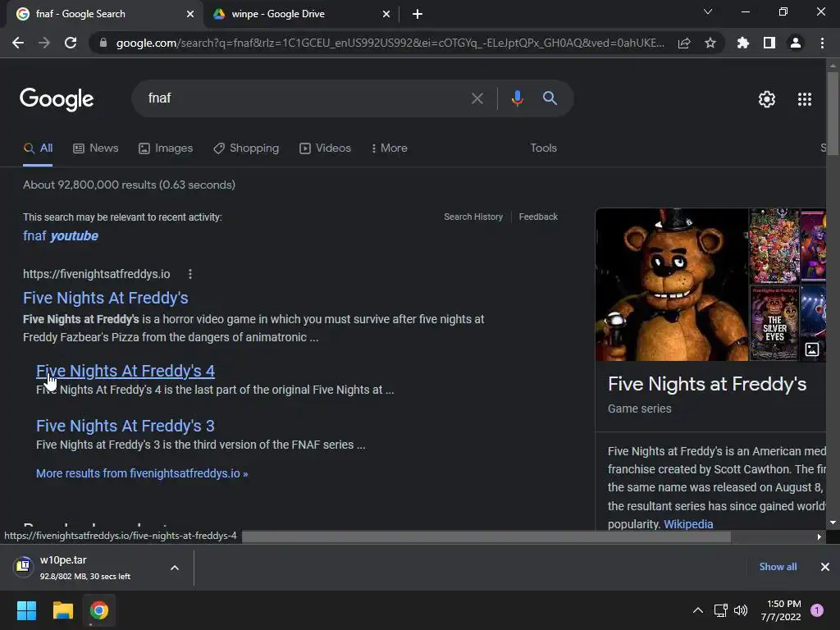Click the colorful character collage thumbnail
The height and width of the screenshot is (630, 840).
coord(774,245)
